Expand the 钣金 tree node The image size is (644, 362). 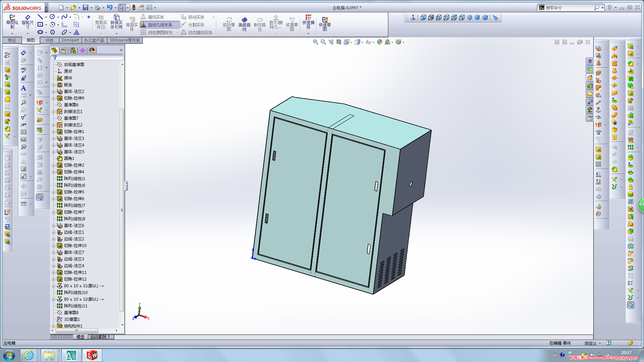[53, 85]
